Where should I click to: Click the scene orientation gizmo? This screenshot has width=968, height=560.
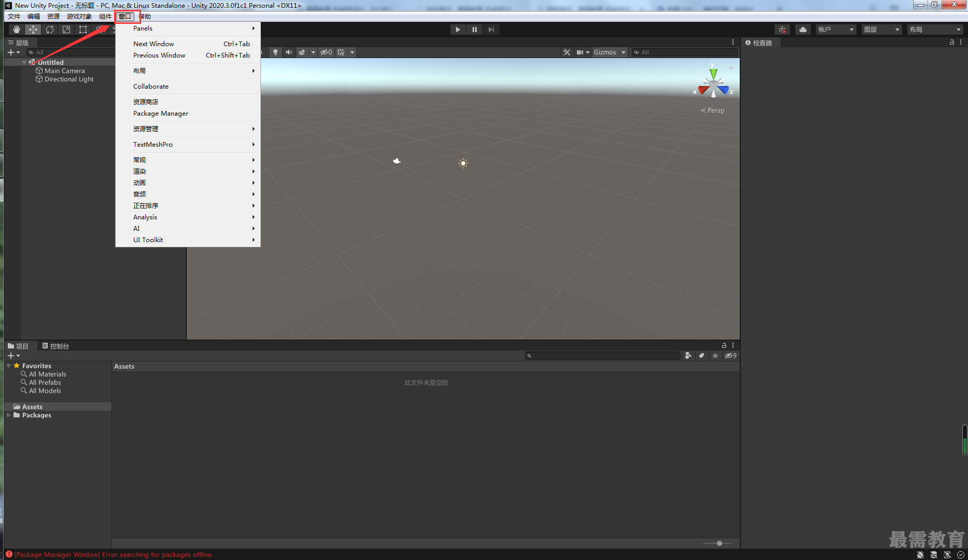point(713,82)
